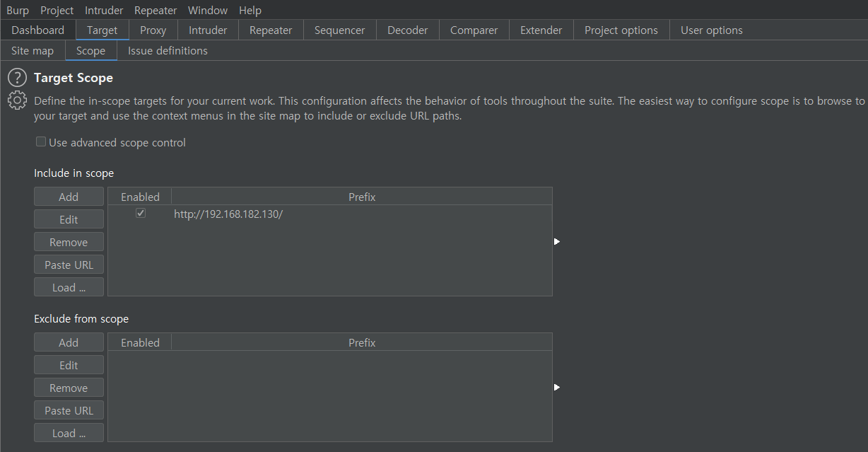Enable Use advanced scope control checkbox

pos(41,142)
